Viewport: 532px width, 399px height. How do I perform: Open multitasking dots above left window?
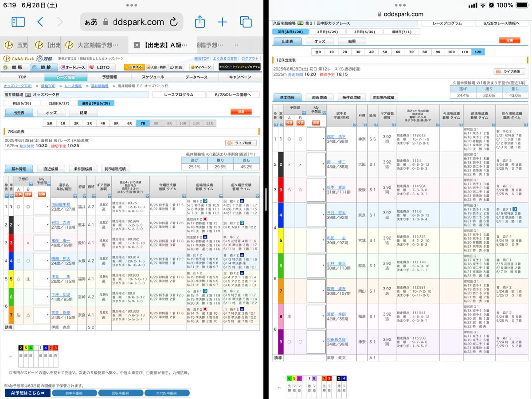tap(132, 5)
